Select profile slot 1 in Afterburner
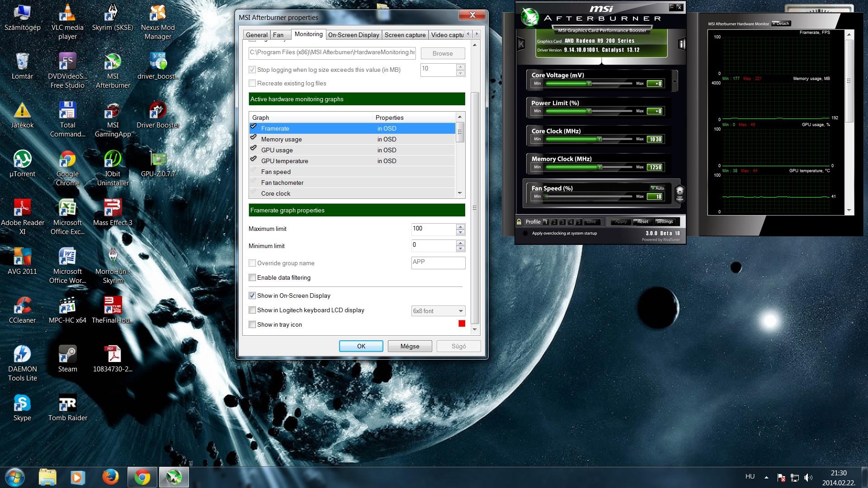The width and height of the screenshot is (868, 488). pos(546,222)
